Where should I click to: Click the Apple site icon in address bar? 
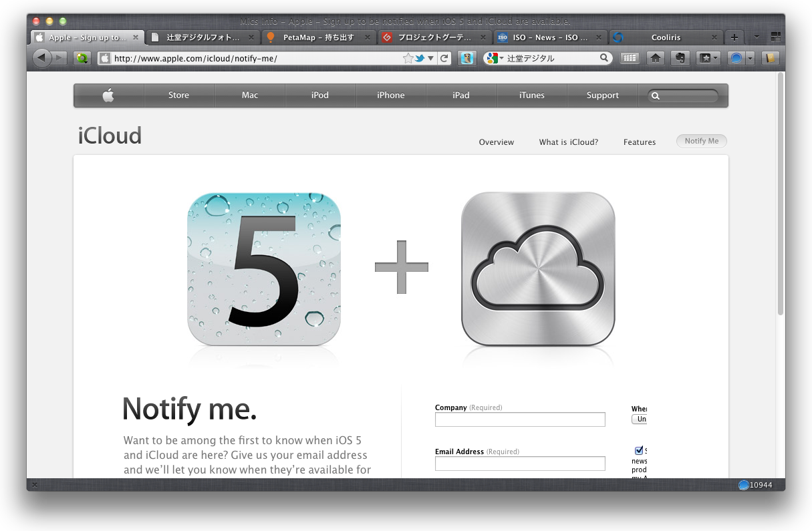(x=104, y=58)
